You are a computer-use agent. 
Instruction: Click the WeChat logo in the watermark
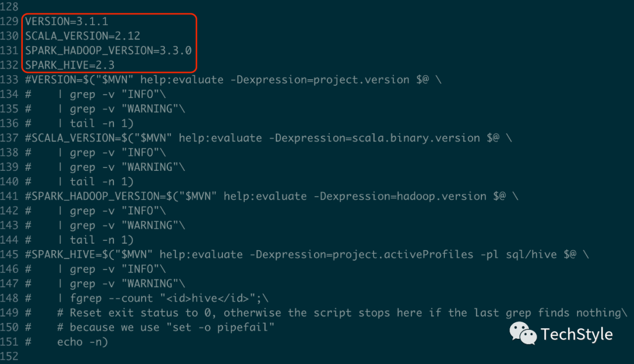(522, 333)
